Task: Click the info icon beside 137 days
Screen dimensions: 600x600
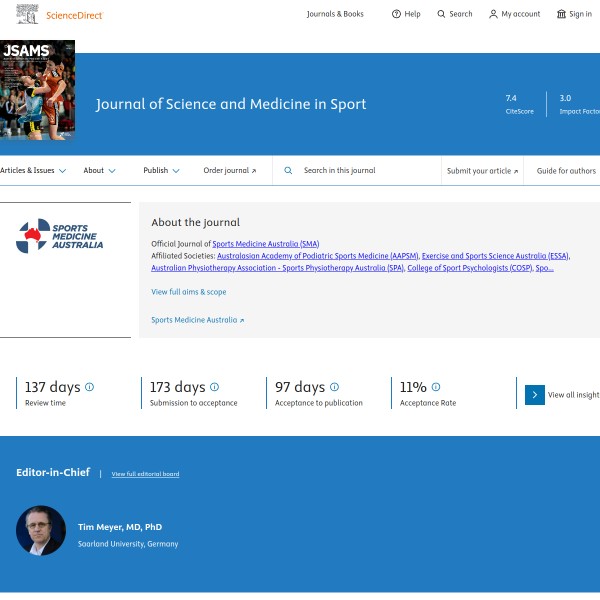Action: click(x=90, y=387)
